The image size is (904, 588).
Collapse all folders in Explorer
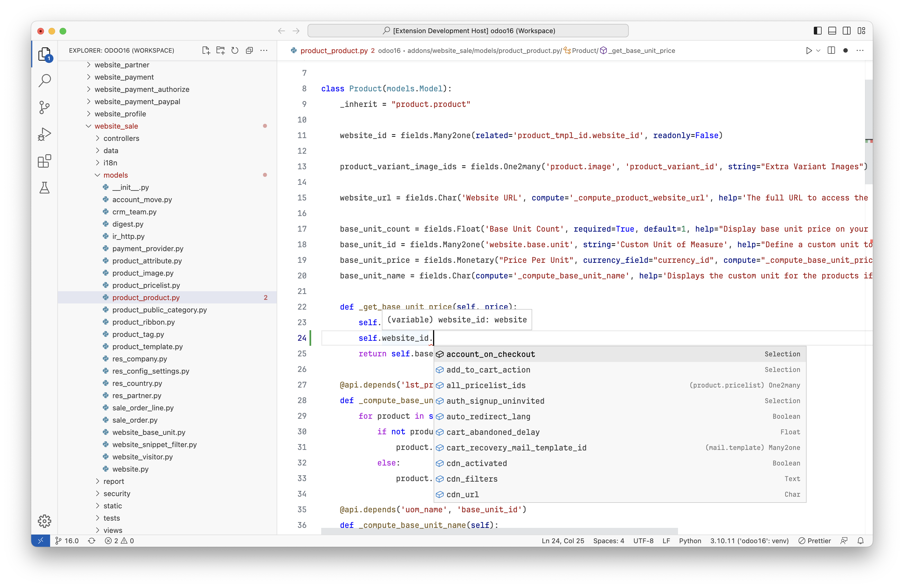pos(249,50)
